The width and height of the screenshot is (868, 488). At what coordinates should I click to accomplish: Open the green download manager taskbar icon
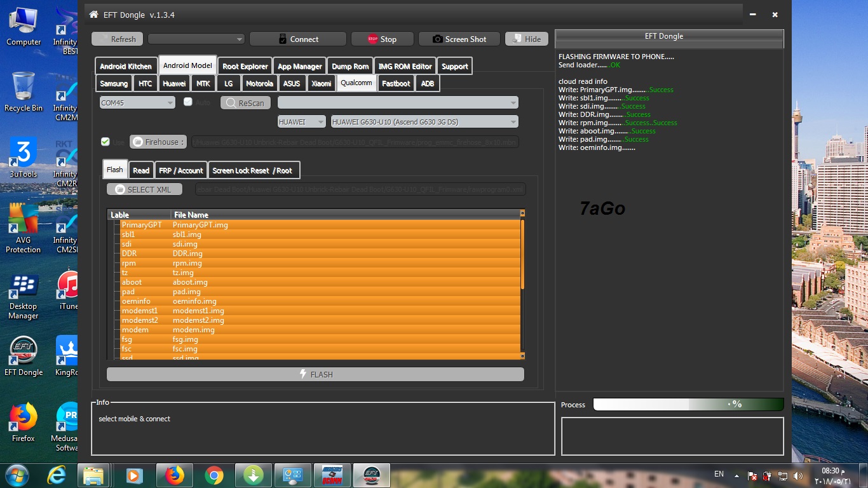pyautogui.click(x=253, y=475)
